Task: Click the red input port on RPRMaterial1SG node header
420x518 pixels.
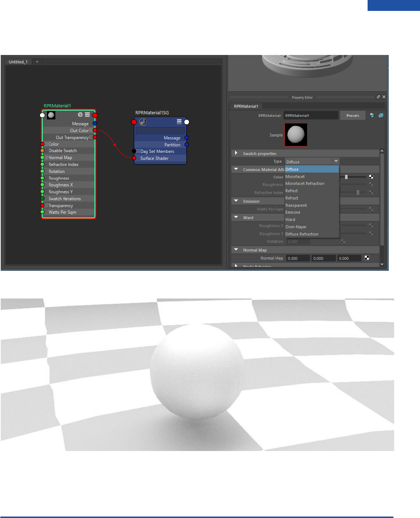Action: (134, 122)
